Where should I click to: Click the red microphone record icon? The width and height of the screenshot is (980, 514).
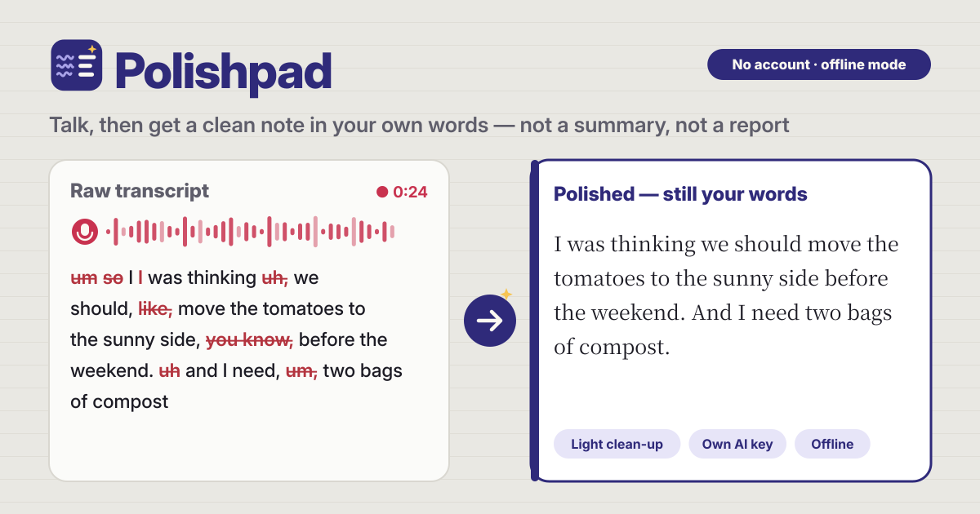coord(84,232)
